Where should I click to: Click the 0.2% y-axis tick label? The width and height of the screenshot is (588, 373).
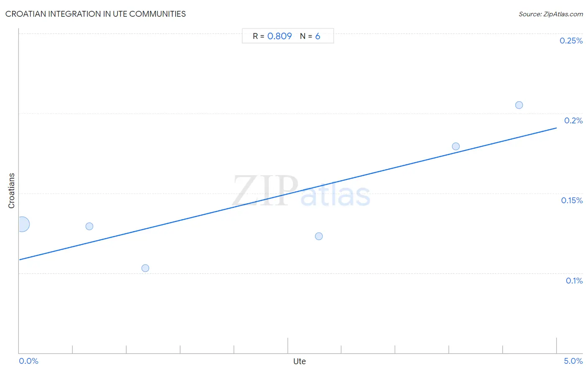pyautogui.click(x=573, y=120)
